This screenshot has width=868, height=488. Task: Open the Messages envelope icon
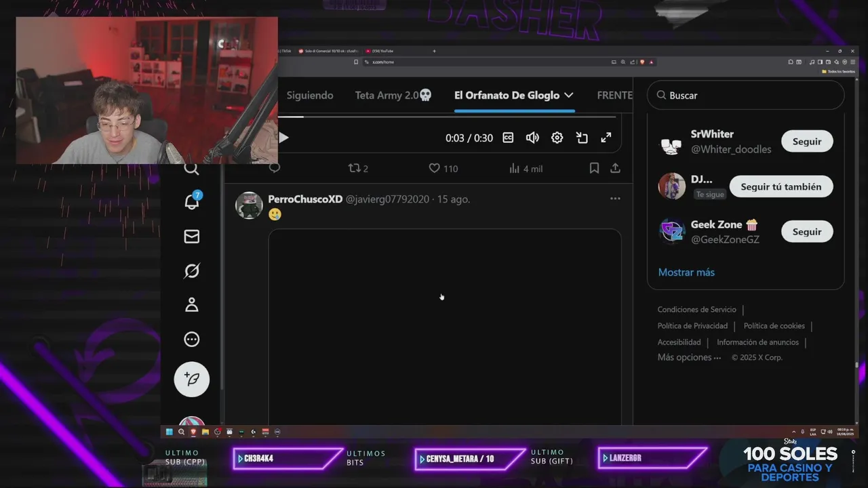tap(192, 237)
